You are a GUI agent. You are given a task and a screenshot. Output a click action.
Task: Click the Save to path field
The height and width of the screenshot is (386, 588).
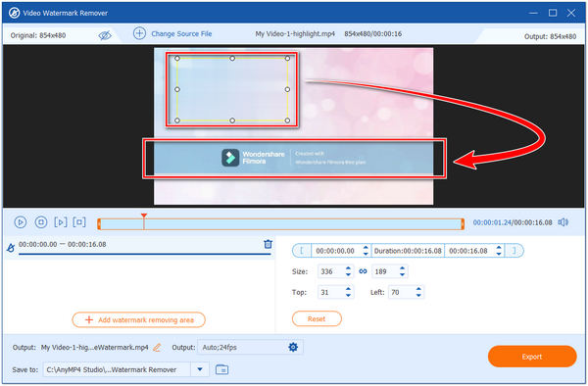(117, 369)
